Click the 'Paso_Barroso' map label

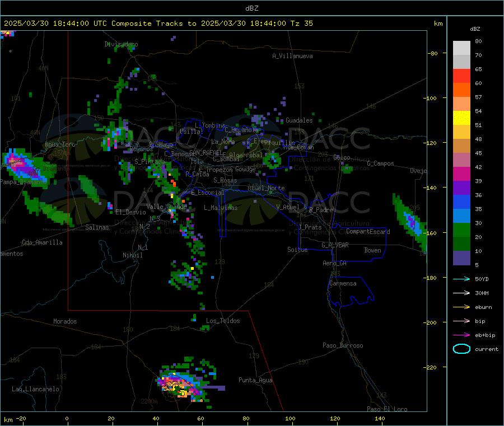pyautogui.click(x=343, y=346)
